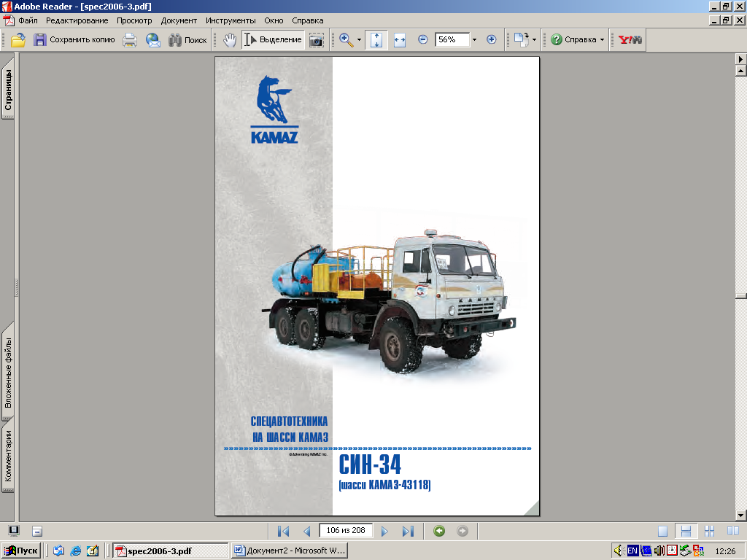Click the page number field 106 из 208
The image size is (747, 560).
(346, 531)
